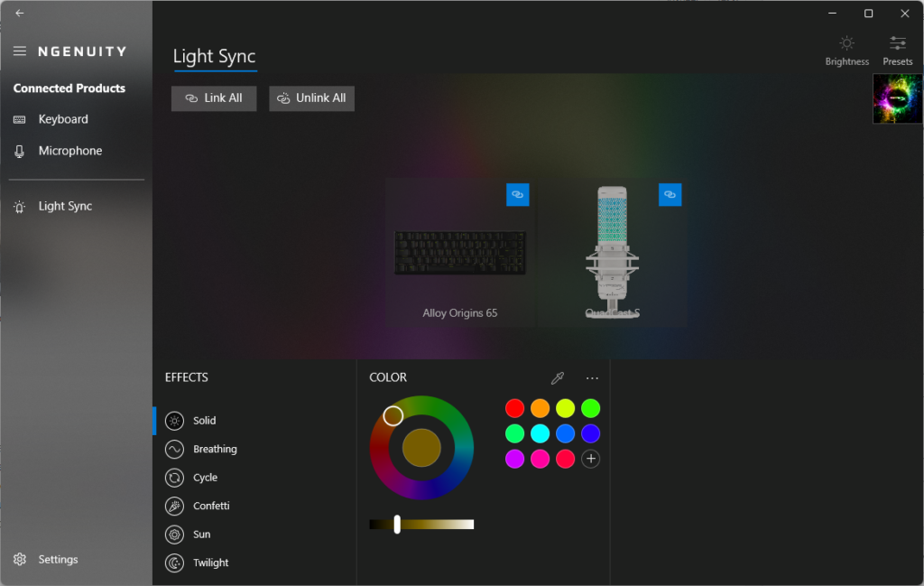Click the COLOR section heading
This screenshot has height=586, width=924.
point(388,378)
